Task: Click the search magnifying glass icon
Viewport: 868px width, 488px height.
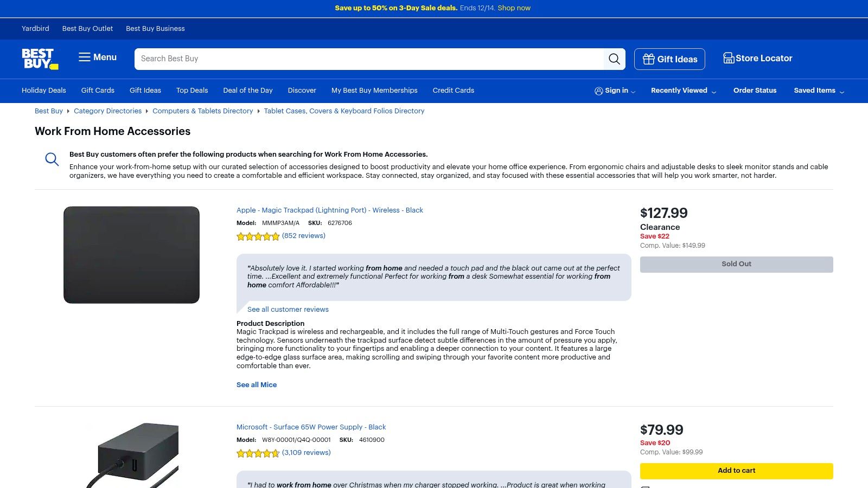Action: 614,59
